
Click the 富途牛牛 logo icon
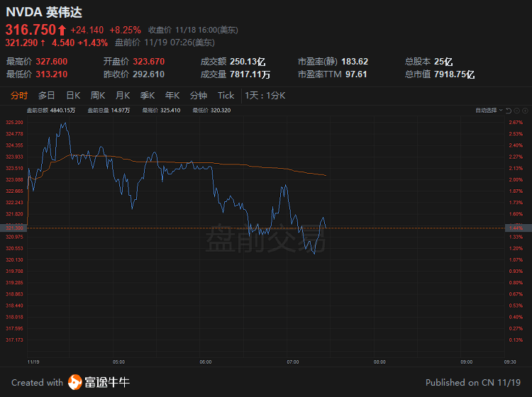coord(75,382)
